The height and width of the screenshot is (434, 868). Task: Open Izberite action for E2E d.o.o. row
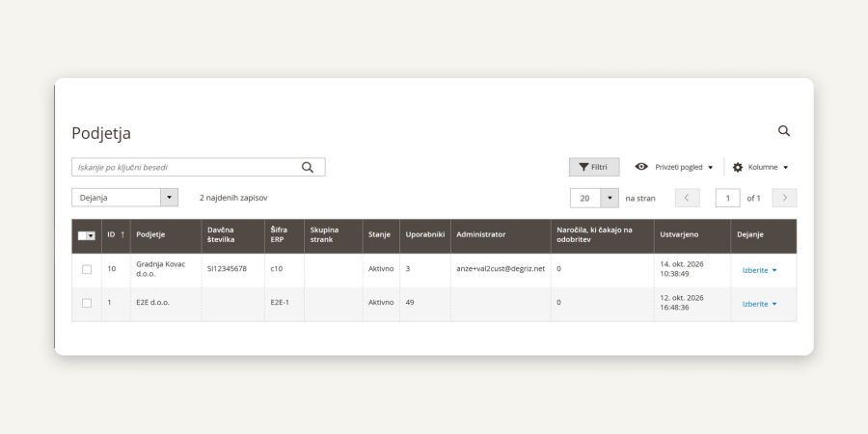(x=760, y=304)
